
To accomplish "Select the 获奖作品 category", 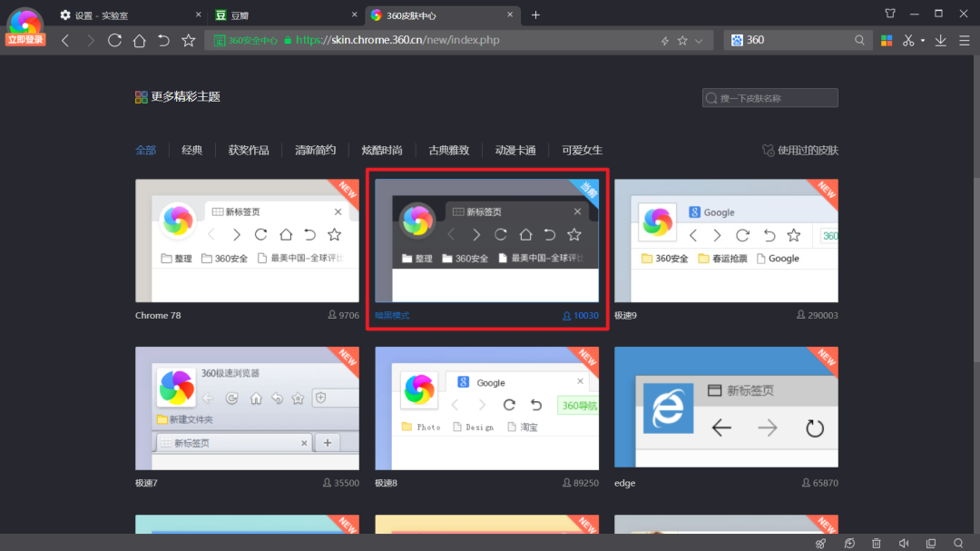I will (248, 150).
